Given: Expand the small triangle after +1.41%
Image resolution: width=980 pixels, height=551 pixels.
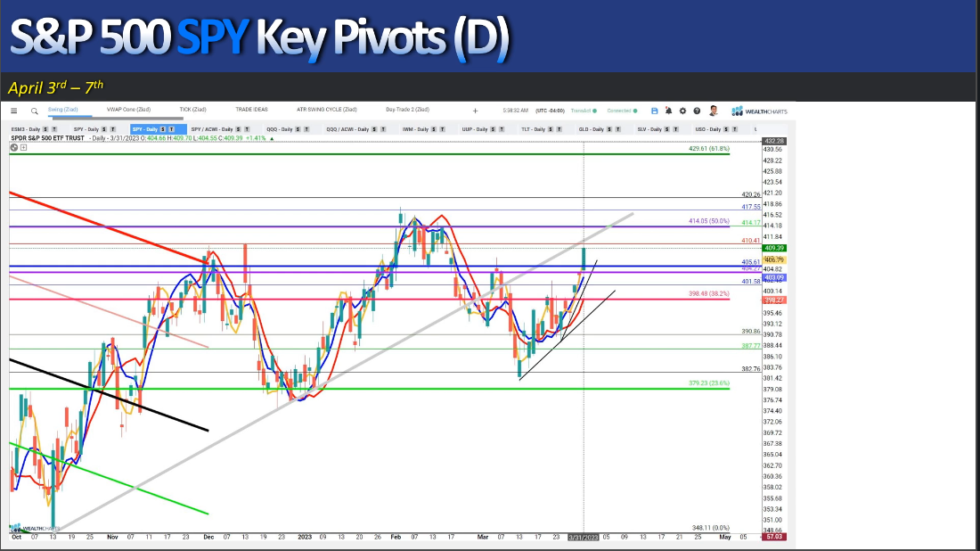Looking at the screenshot, I should point(272,138).
